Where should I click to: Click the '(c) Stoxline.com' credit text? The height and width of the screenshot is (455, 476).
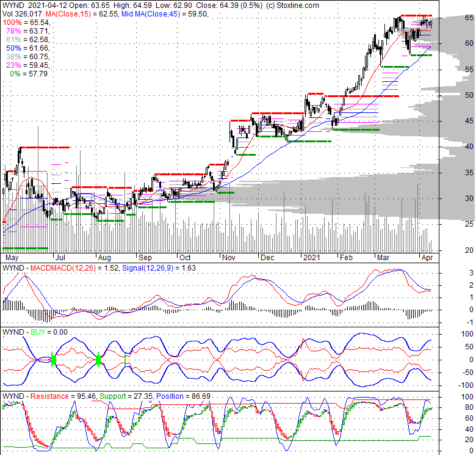[x=292, y=5]
